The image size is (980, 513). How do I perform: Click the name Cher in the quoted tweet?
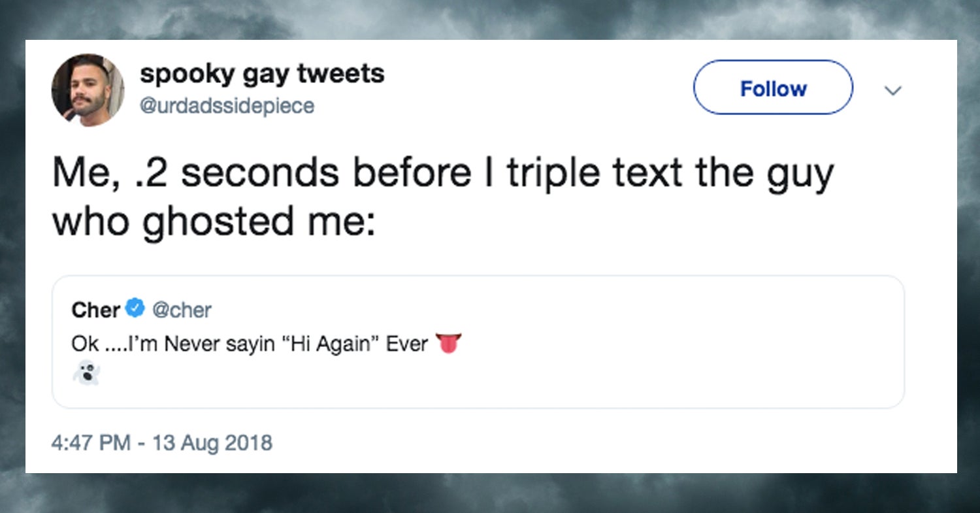point(96,310)
